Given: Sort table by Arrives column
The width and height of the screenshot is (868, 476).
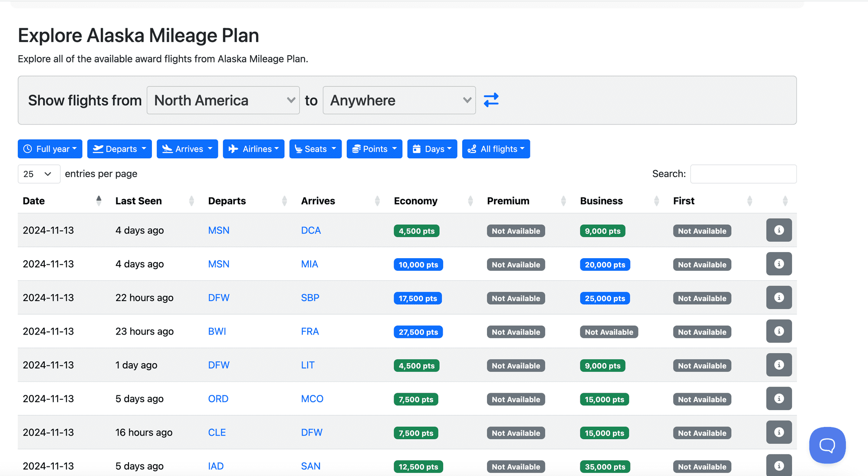Looking at the screenshot, I should pyautogui.click(x=377, y=200).
